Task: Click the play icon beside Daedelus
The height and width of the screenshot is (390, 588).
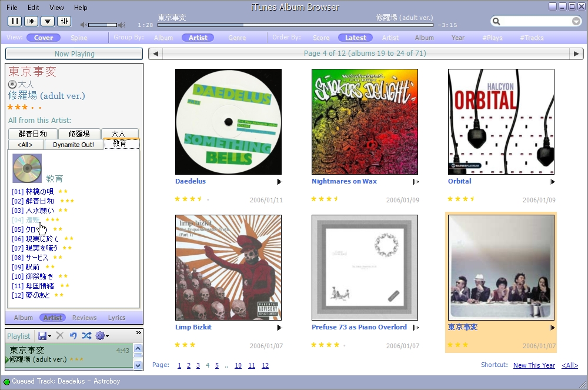Action: [x=279, y=182]
